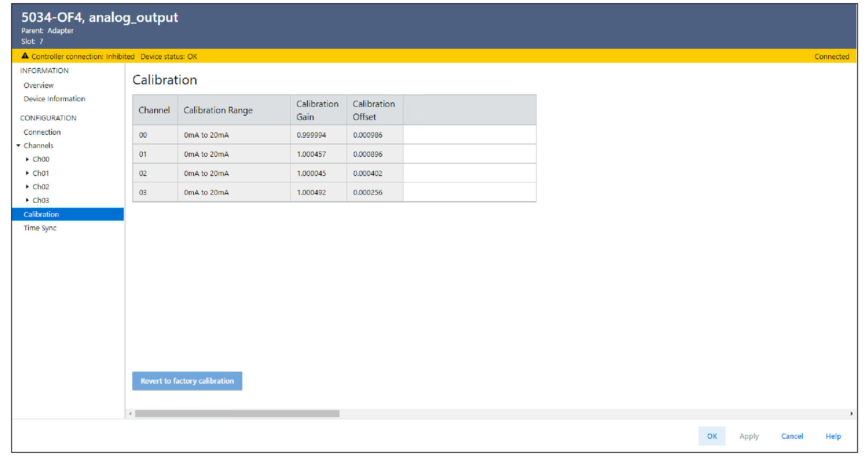Click the Channel column header
Image resolution: width=868 pixels, height=458 pixels.
pos(155,110)
